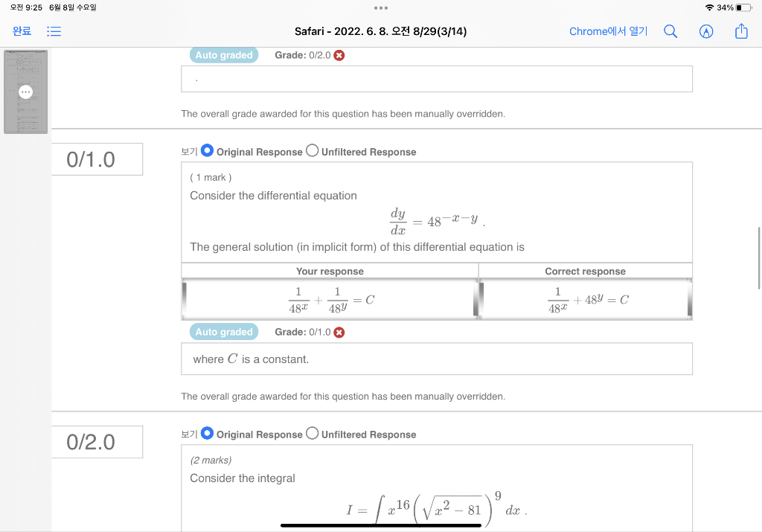This screenshot has height=532, width=762.
Task: Select Unfiltered Response radio in bottom section
Action: point(312,432)
